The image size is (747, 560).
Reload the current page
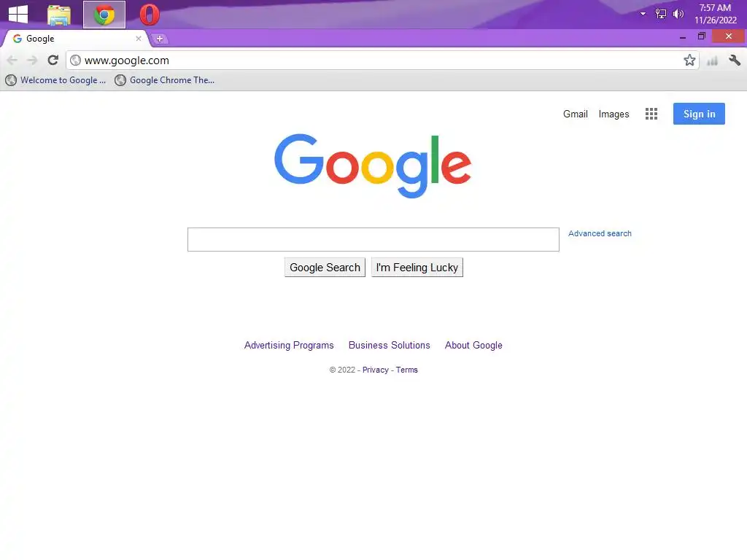pyautogui.click(x=53, y=60)
